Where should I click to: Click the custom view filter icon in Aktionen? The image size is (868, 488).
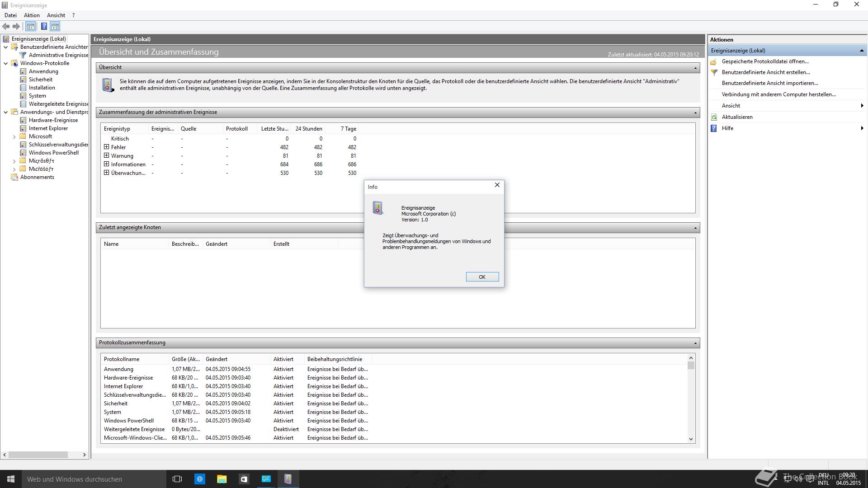tap(714, 72)
